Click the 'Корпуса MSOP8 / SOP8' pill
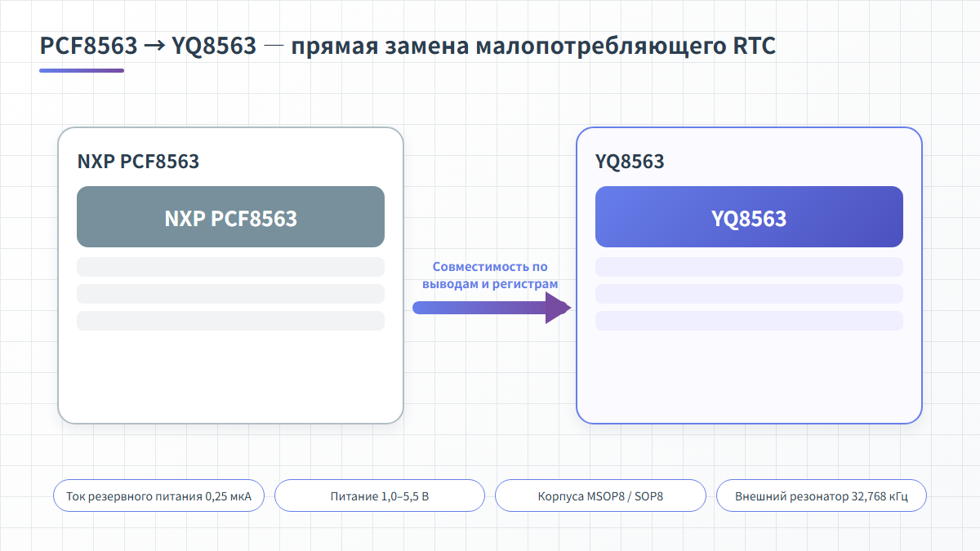The width and height of the screenshot is (980, 551). [x=600, y=495]
